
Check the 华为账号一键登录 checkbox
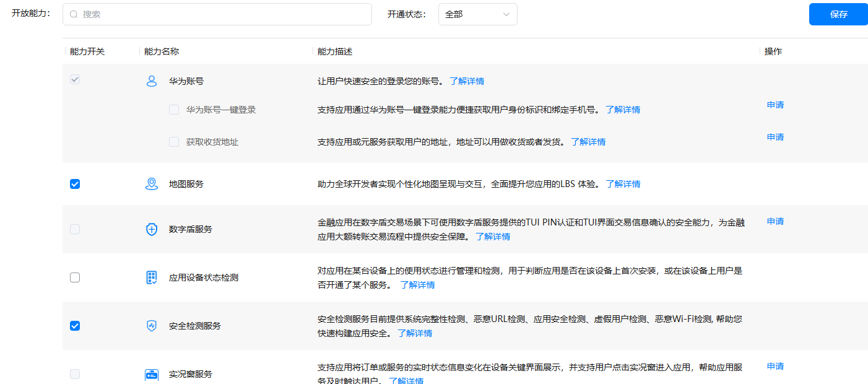tap(174, 110)
